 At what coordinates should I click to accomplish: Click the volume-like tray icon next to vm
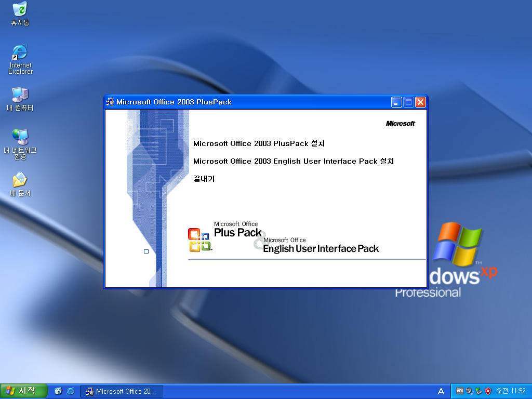469,391
